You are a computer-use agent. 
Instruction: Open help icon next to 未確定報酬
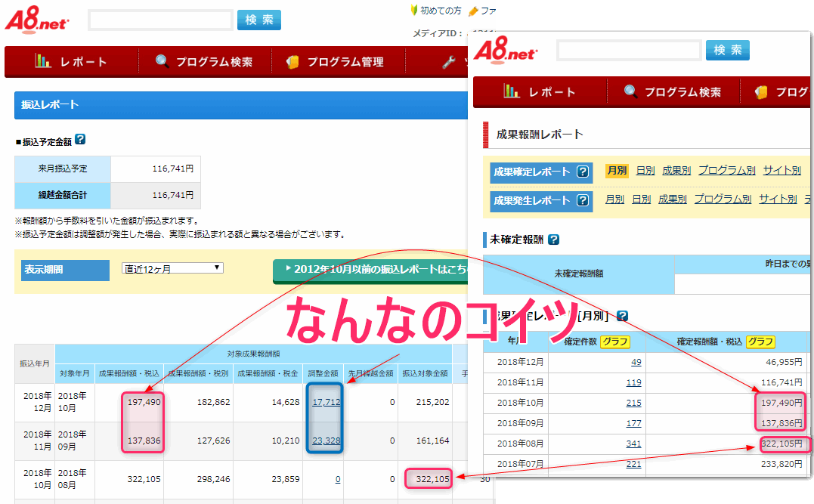point(553,240)
